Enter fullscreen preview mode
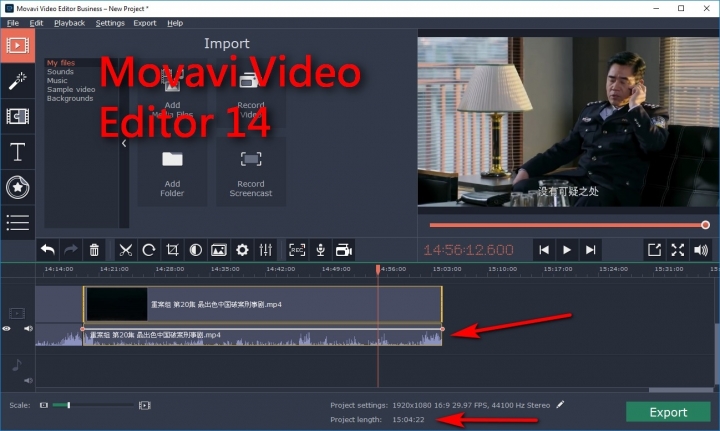 point(678,250)
